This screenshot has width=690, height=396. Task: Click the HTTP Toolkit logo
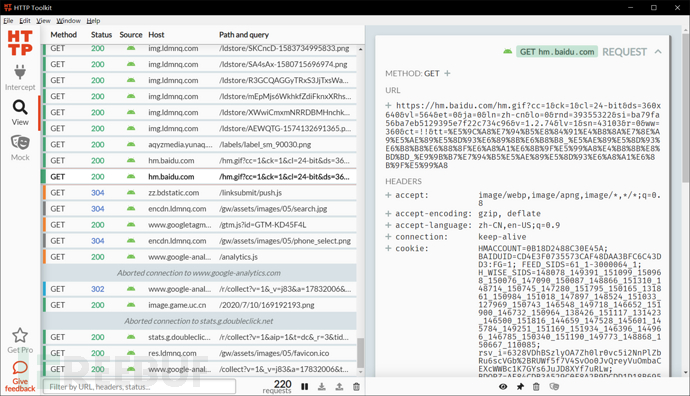pos(20,43)
